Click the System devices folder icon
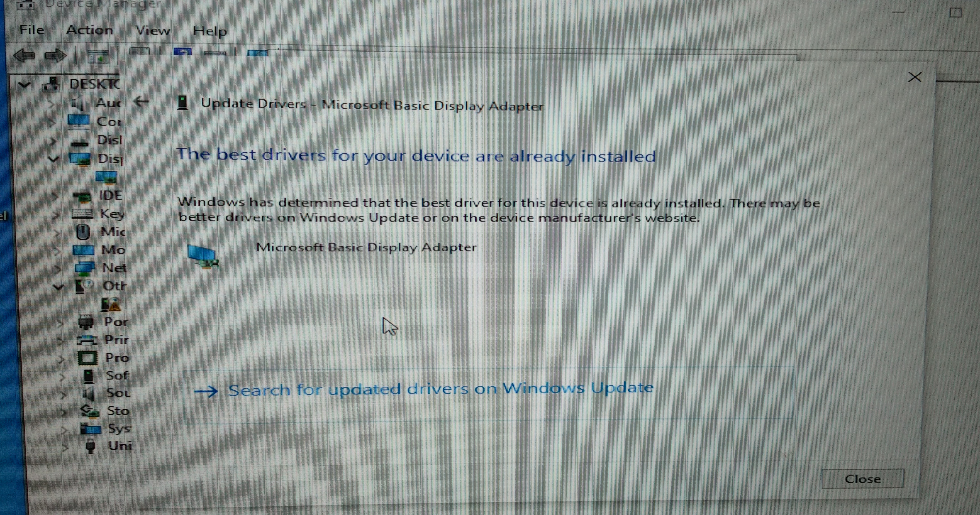This screenshot has height=515, width=980. 91,429
